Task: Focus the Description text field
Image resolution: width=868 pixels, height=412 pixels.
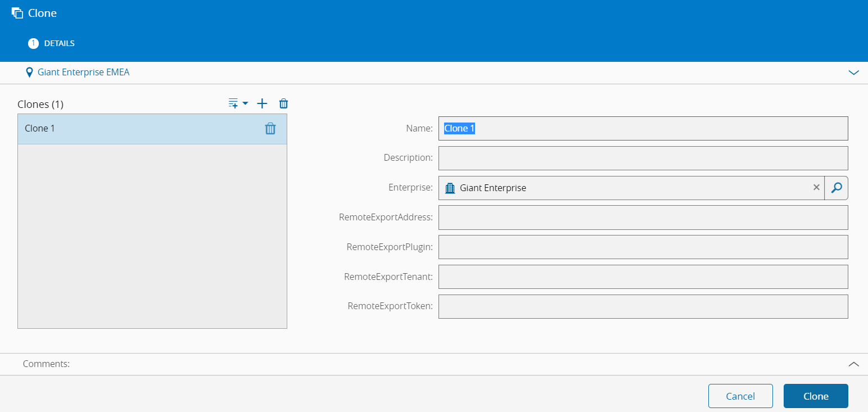Action: (643, 158)
